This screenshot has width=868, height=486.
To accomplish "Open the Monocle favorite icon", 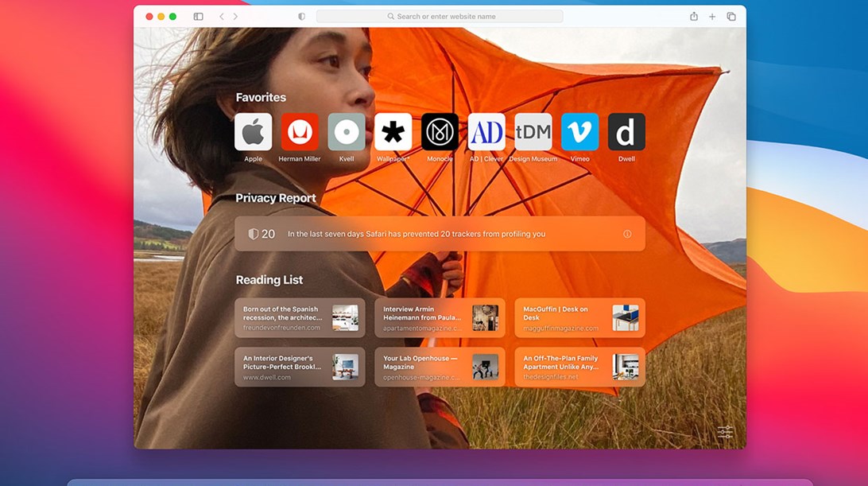I will [x=440, y=132].
